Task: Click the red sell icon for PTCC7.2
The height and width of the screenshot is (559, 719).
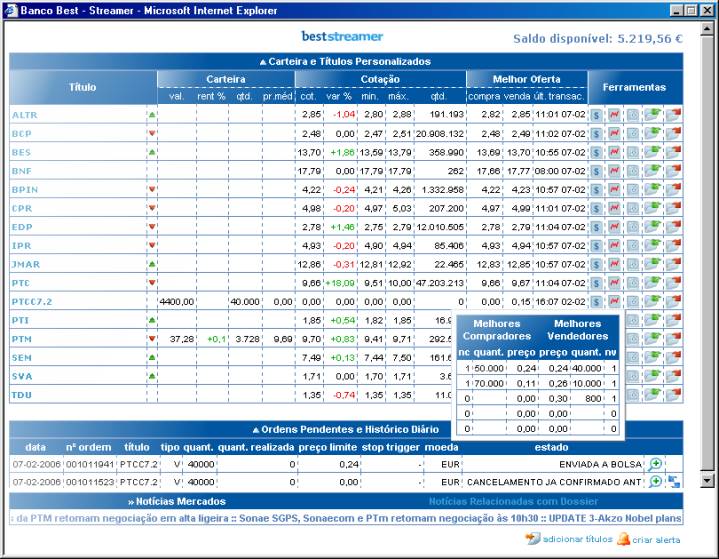Action: point(673,302)
